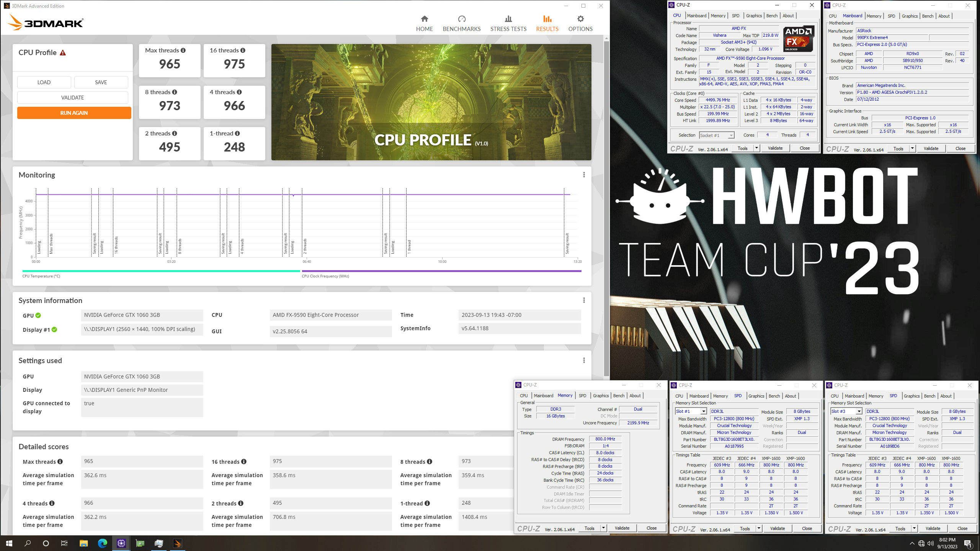Click AMD FX logo in CPU-Z
This screenshot has height=551, width=980.
pos(798,39)
